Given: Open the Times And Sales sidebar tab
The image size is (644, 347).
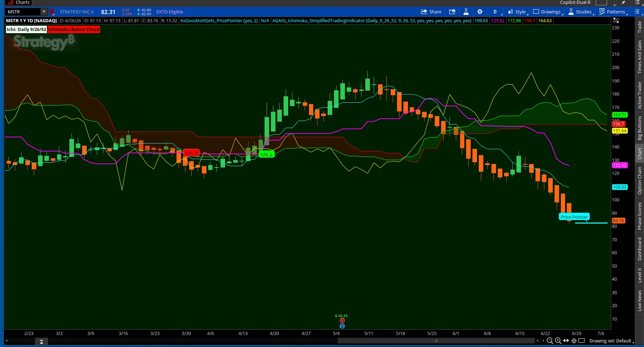Looking at the screenshot, I should click(x=640, y=57).
